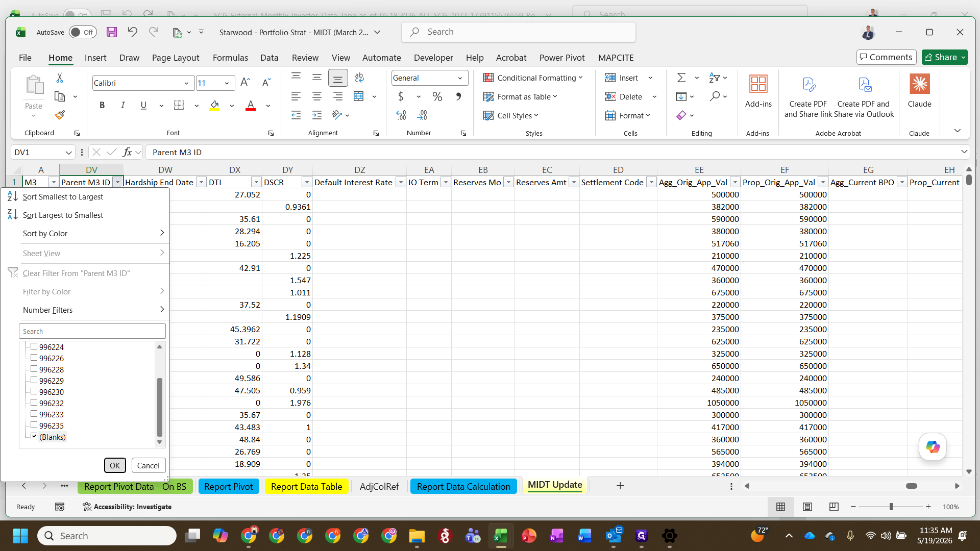Click Cancel in filter menu

(148, 465)
